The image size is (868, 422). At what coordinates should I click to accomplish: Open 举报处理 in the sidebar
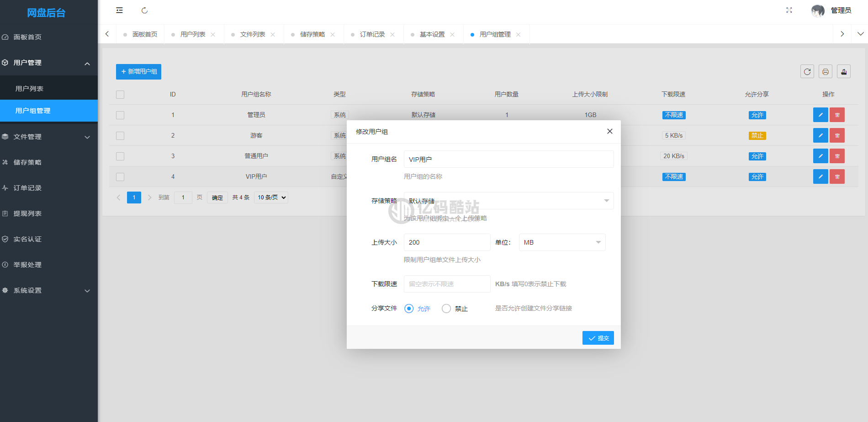49,265
